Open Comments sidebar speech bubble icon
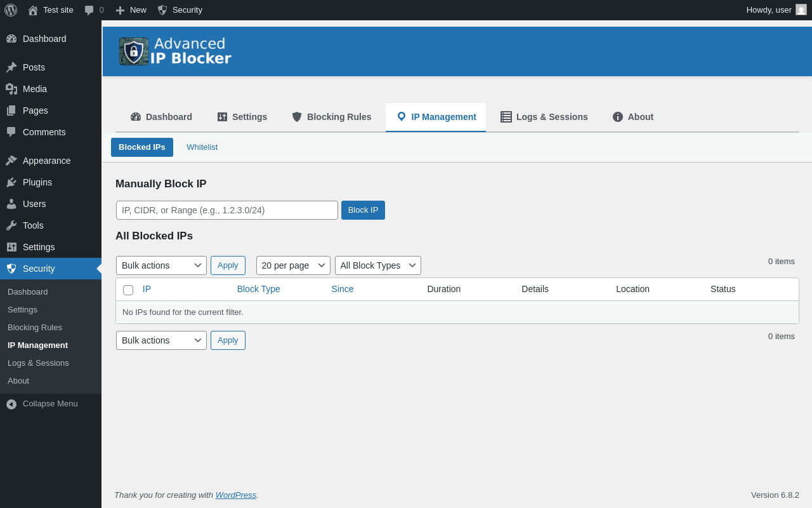This screenshot has height=508, width=812. pyautogui.click(x=11, y=132)
